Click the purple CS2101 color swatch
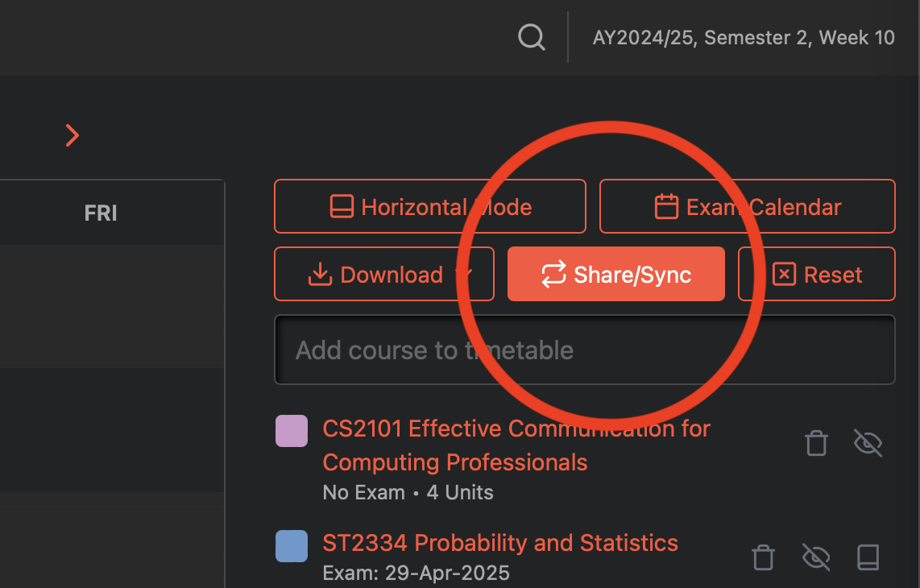Screen dimensions: 920x588 (292, 431)
